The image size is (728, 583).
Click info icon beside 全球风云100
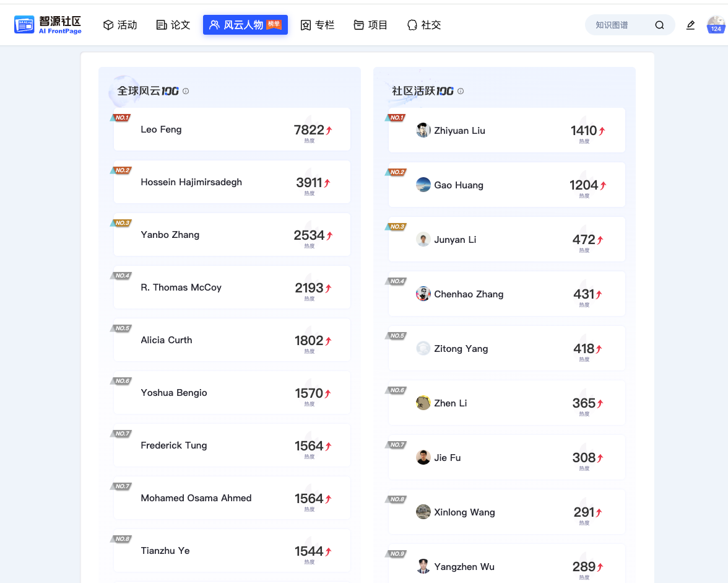point(186,91)
